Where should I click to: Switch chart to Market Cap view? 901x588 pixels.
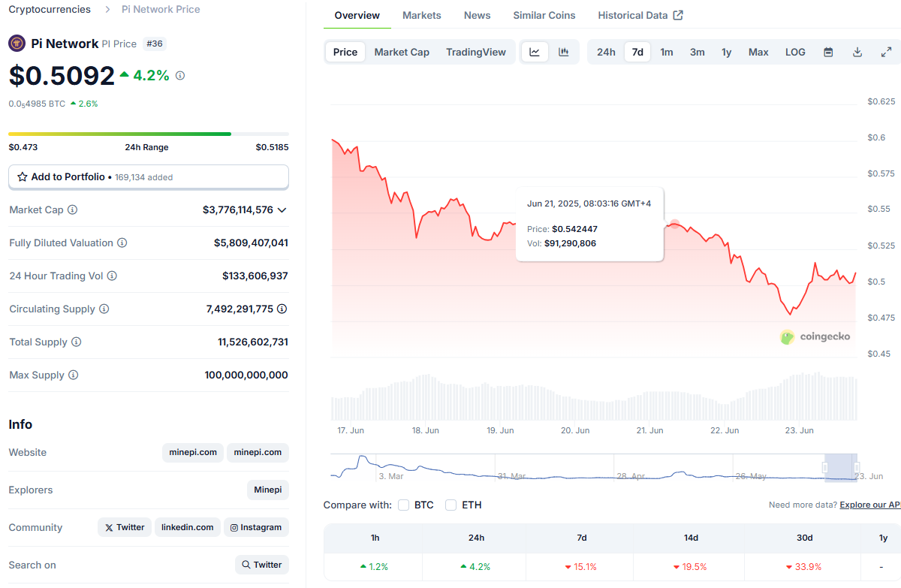click(x=402, y=52)
